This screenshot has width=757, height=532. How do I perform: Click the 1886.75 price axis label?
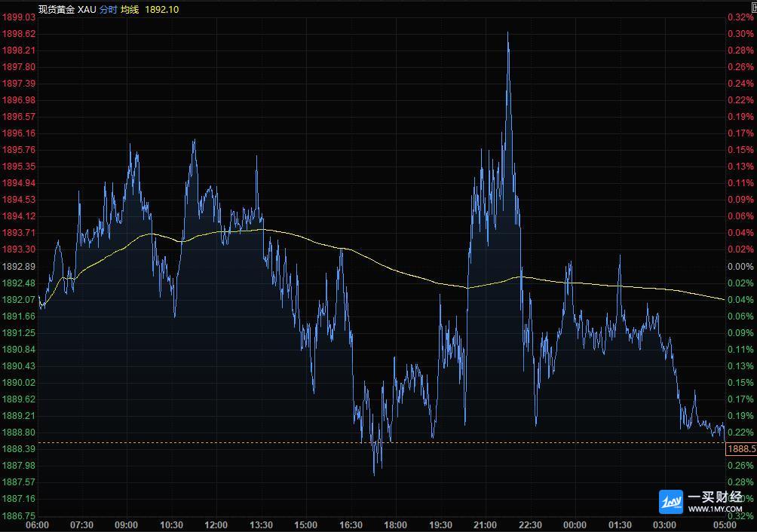point(19,515)
